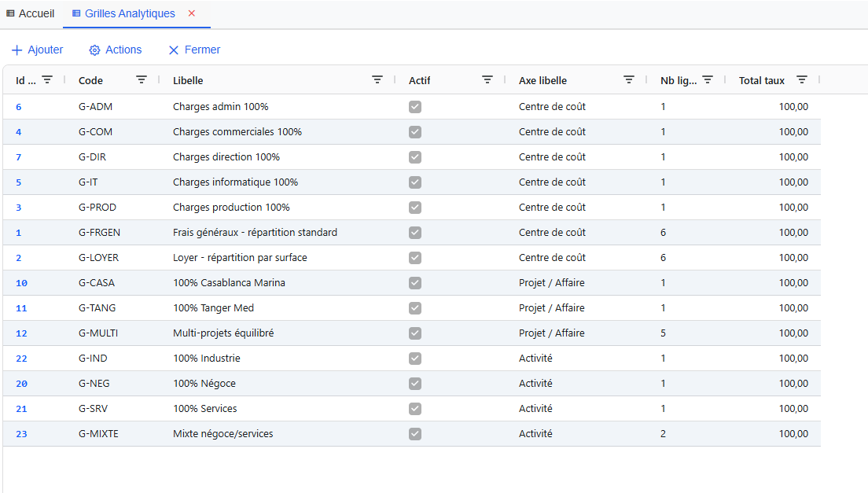This screenshot has width=868, height=493.
Task: Toggle the Actif checkbox for G-MIXTE
Action: click(415, 433)
